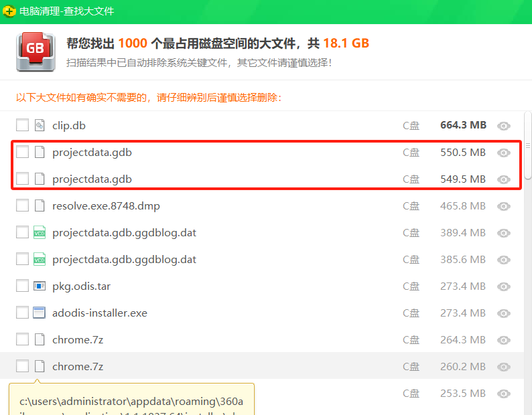
Task: Click the clip.db file type icon
Action: click(40, 125)
